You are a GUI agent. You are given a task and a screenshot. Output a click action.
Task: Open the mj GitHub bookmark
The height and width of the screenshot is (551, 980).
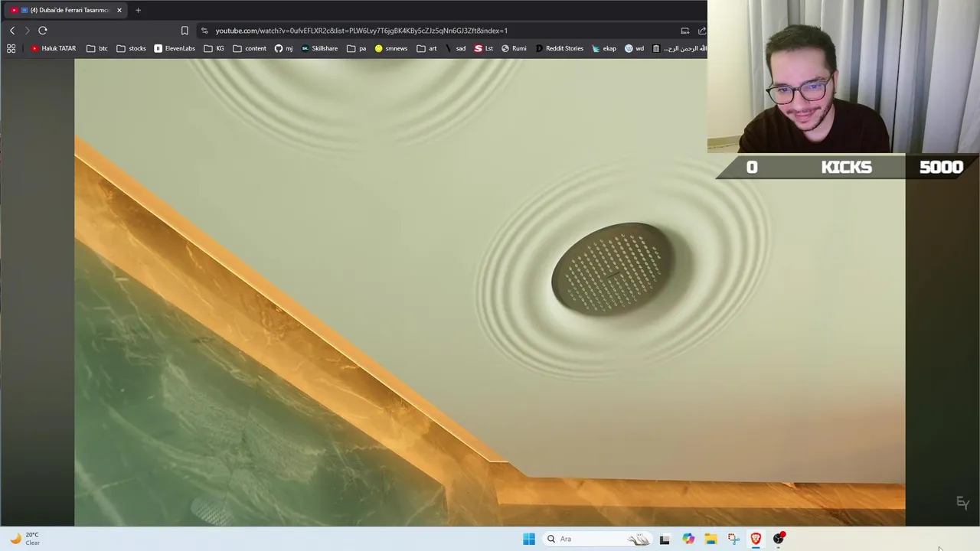(284, 48)
